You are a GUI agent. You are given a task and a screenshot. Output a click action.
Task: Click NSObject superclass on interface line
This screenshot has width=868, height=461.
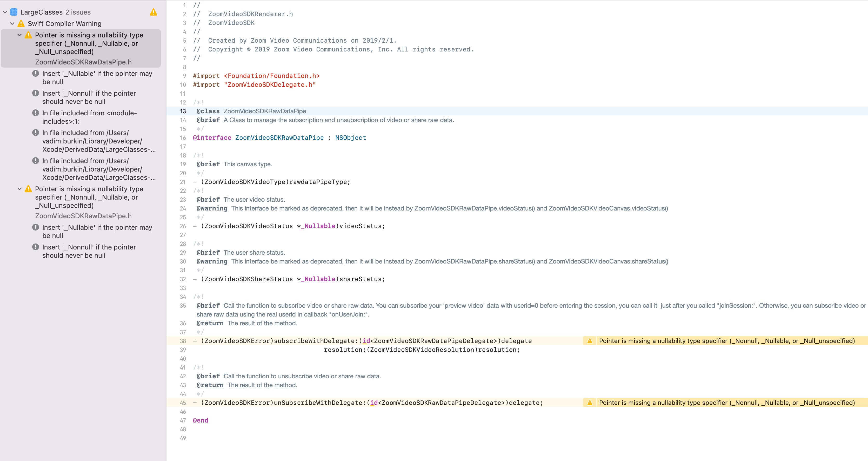(350, 137)
